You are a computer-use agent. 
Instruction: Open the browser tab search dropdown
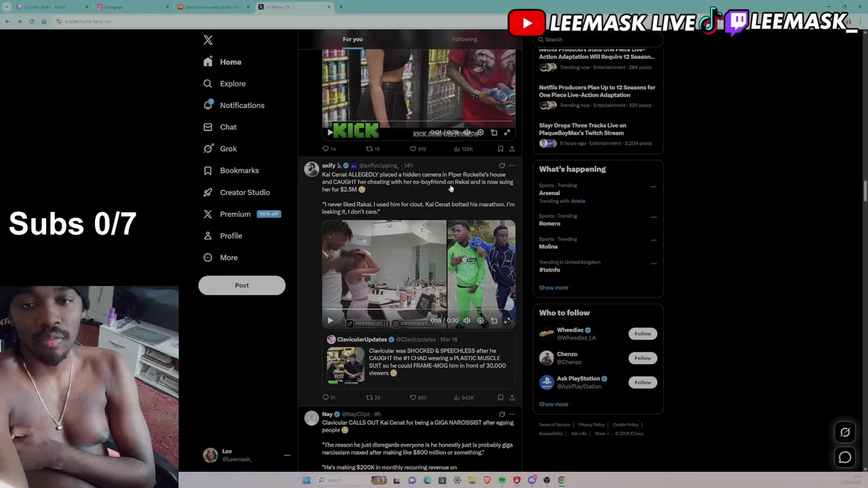click(x=7, y=7)
